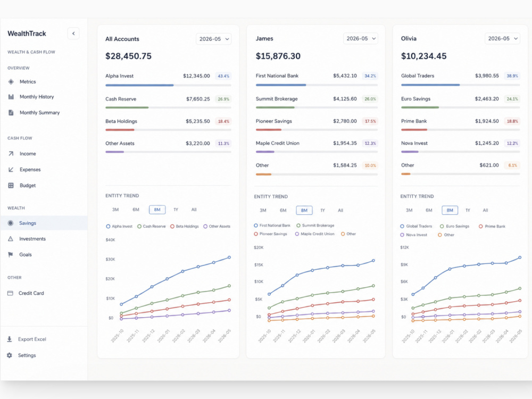The width and height of the screenshot is (532, 399).
Task: Go to the Goals page
Action: pyautogui.click(x=25, y=254)
